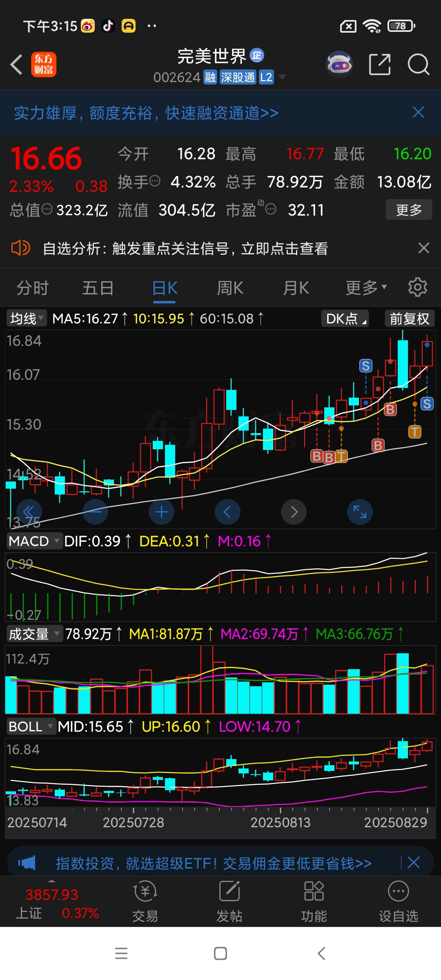441x980 pixels.
Task: Close the ETF promotion banner
Action: [x=414, y=863]
